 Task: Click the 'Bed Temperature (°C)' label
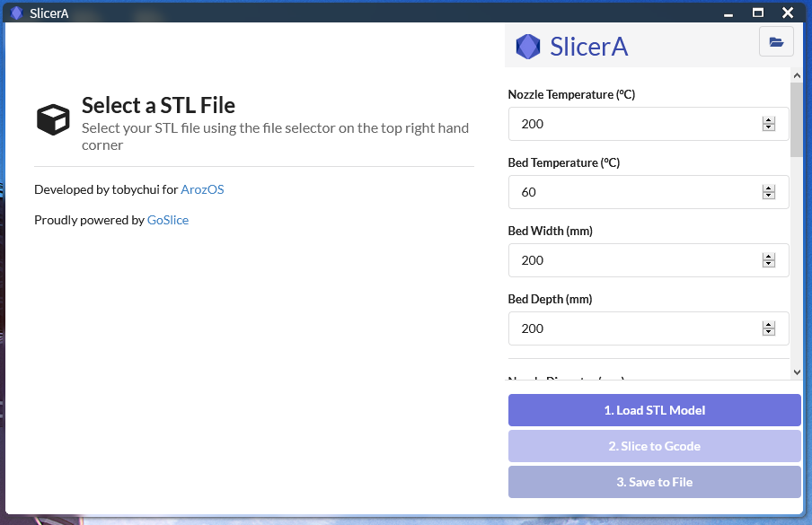[x=564, y=163]
